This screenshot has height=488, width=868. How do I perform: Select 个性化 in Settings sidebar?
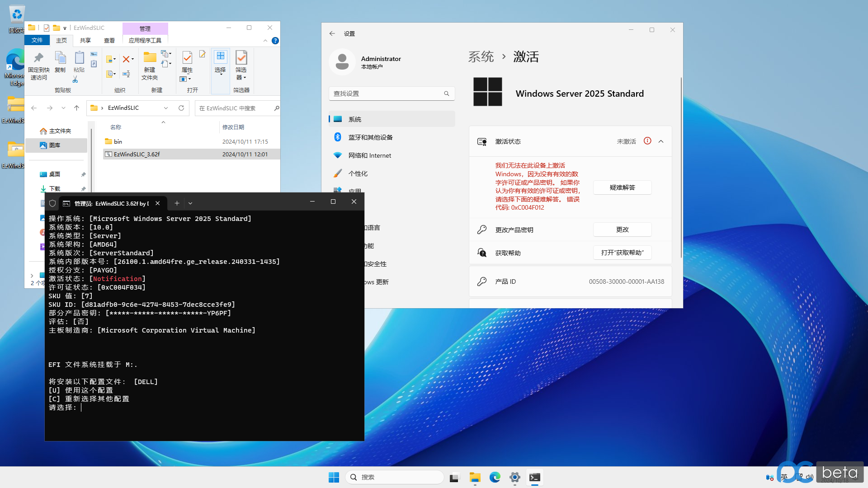click(x=392, y=174)
